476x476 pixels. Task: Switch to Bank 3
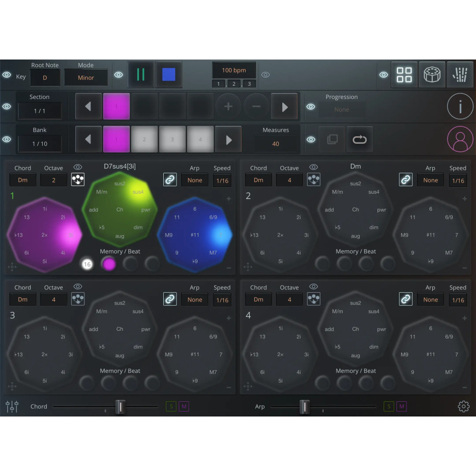172,139
